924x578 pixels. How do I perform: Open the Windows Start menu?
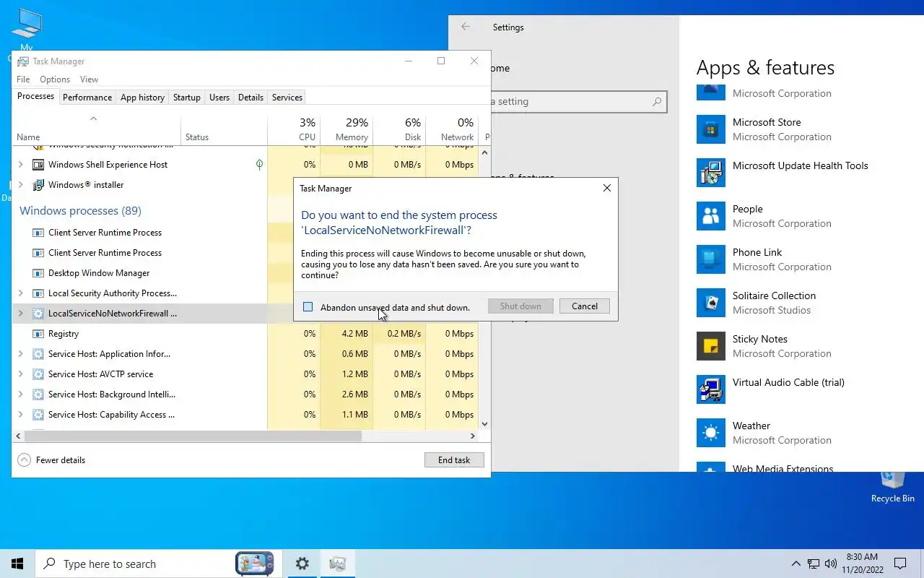click(17, 564)
